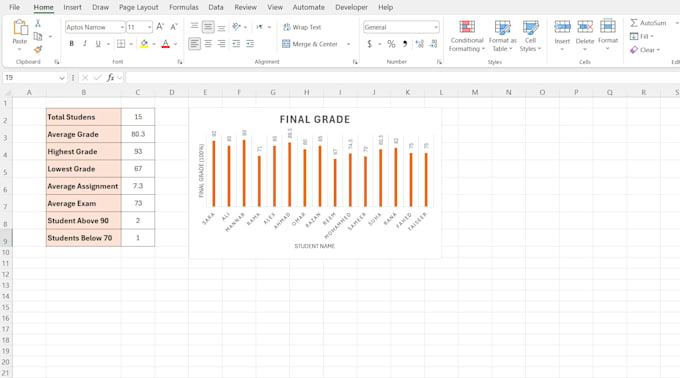The width and height of the screenshot is (680, 378).
Task: Click the Increase Decimal icon
Action: click(x=419, y=44)
